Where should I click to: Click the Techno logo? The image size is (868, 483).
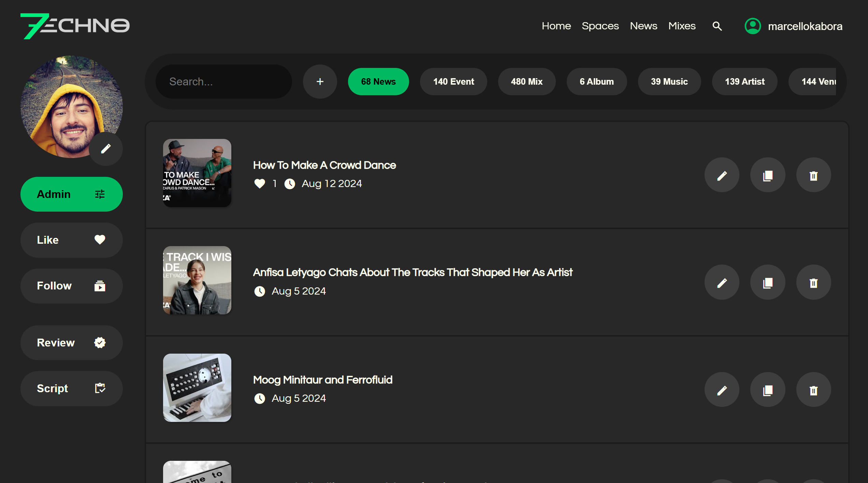pyautogui.click(x=75, y=26)
